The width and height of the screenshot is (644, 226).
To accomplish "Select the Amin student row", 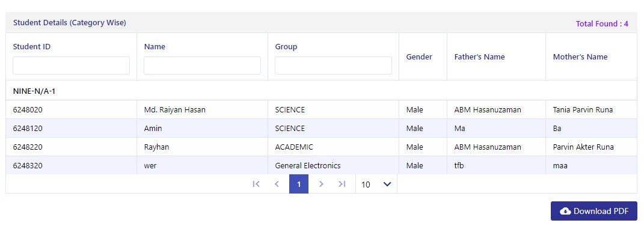I will (321, 128).
